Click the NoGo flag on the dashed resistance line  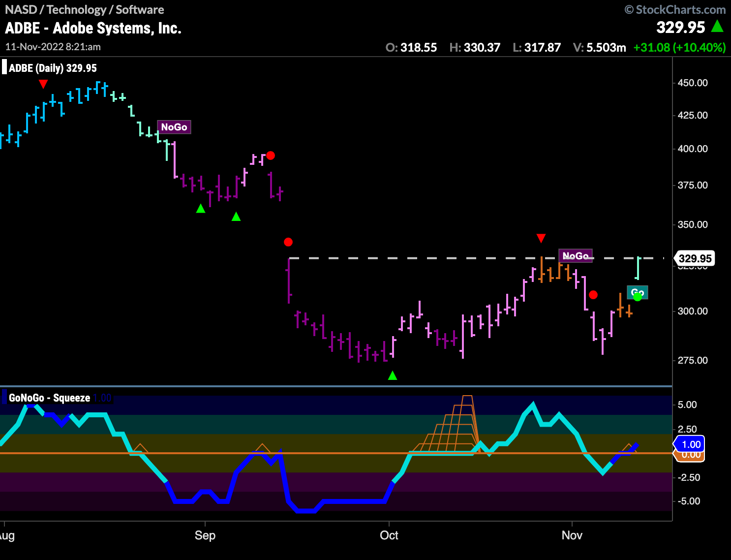576,256
